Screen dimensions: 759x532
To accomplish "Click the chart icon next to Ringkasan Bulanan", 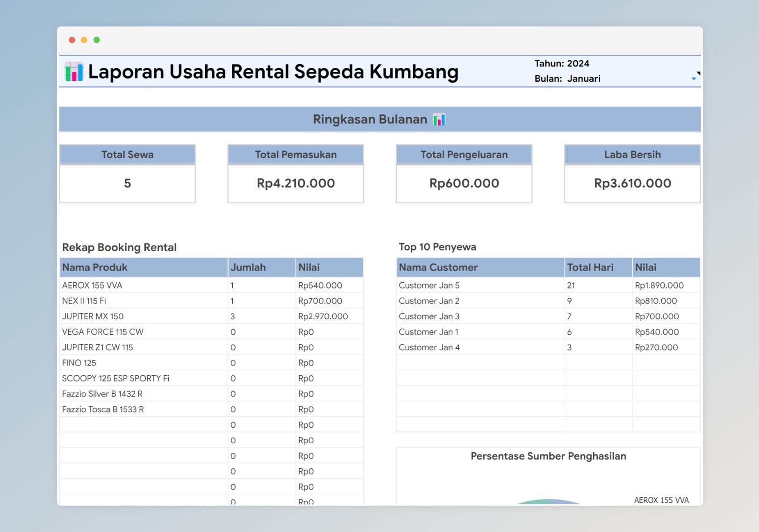I will point(439,120).
